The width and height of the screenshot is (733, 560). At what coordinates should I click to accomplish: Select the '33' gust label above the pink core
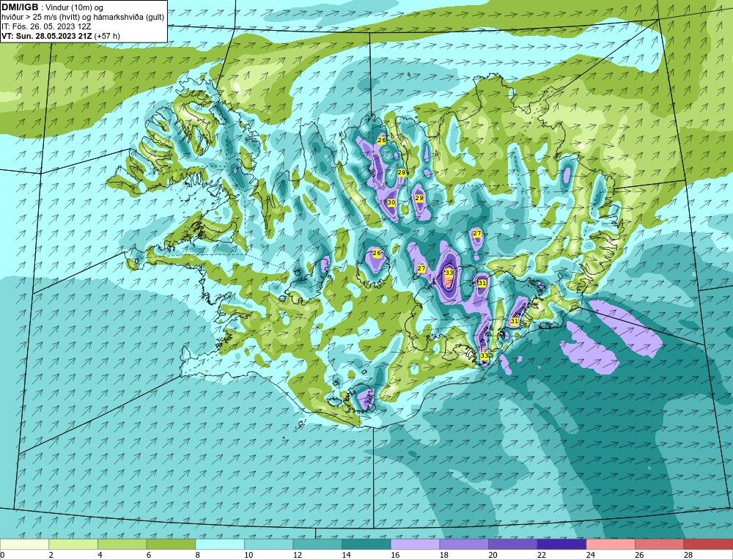click(449, 272)
